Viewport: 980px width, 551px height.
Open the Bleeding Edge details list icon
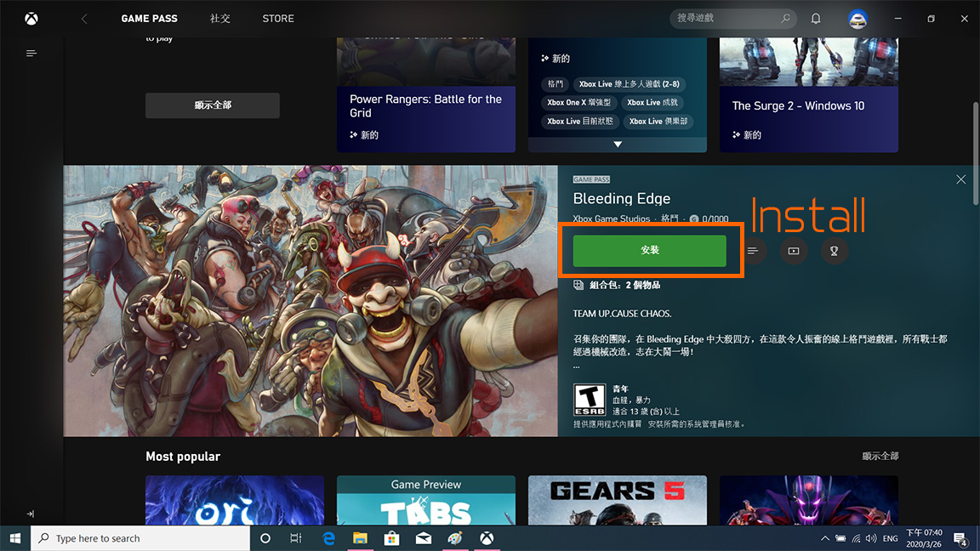coord(753,251)
